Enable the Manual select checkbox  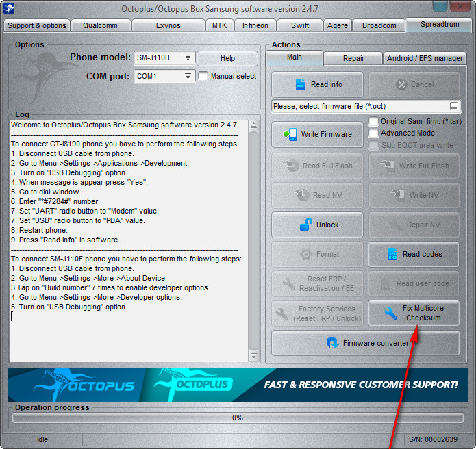pyautogui.click(x=203, y=76)
